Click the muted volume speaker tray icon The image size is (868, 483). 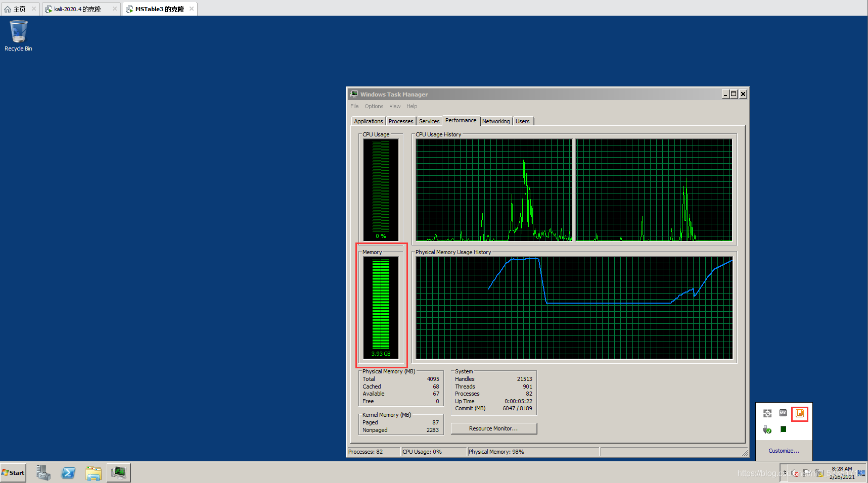coord(795,473)
